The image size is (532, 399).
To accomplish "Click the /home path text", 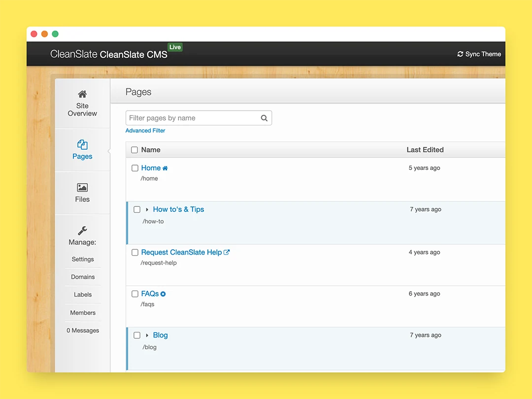I will coord(149,178).
